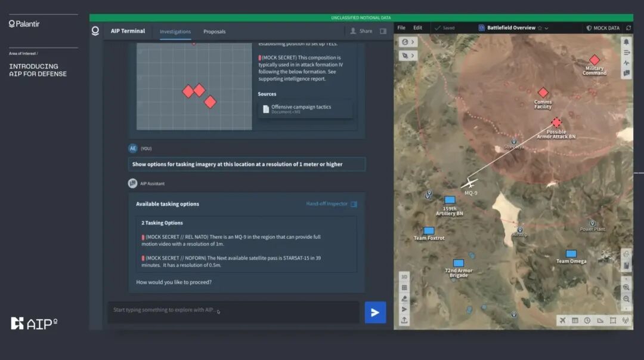Select the area selection box tool
This screenshot has height=360, width=644.
click(x=613, y=321)
